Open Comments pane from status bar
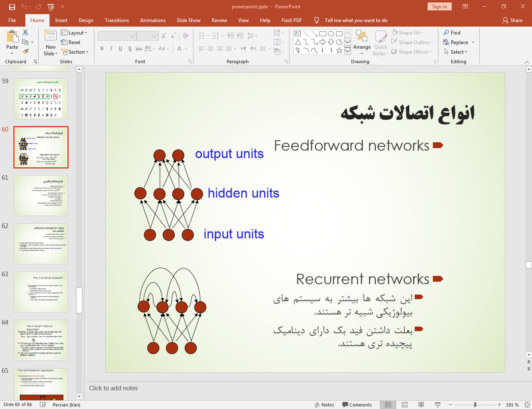 point(357,404)
